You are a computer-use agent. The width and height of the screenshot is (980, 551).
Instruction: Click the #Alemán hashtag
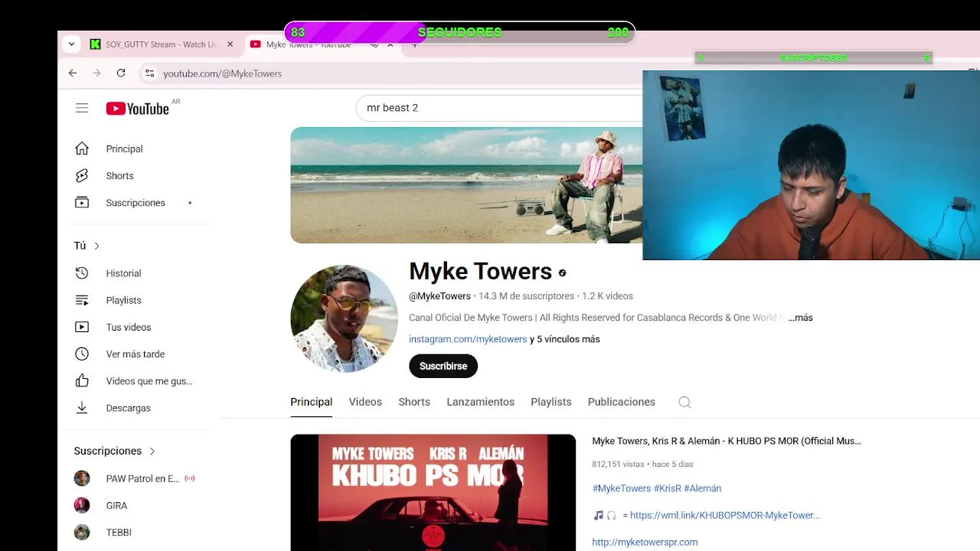coord(702,488)
